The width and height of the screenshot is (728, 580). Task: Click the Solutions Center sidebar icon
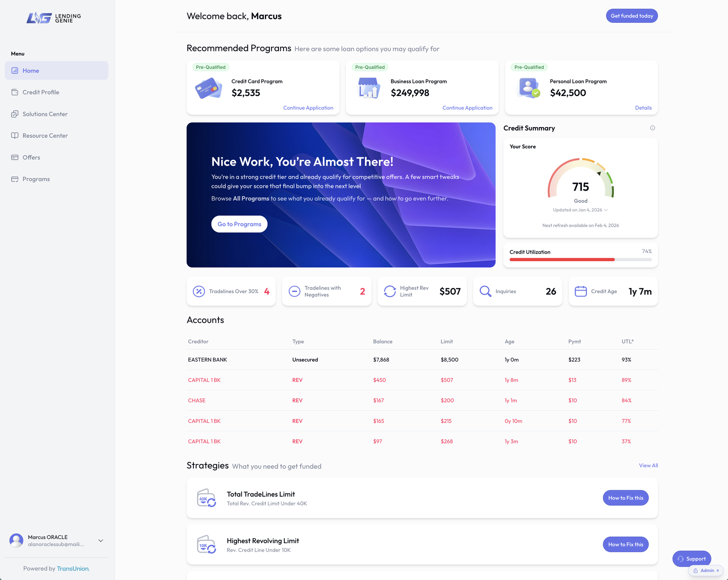[15, 114]
